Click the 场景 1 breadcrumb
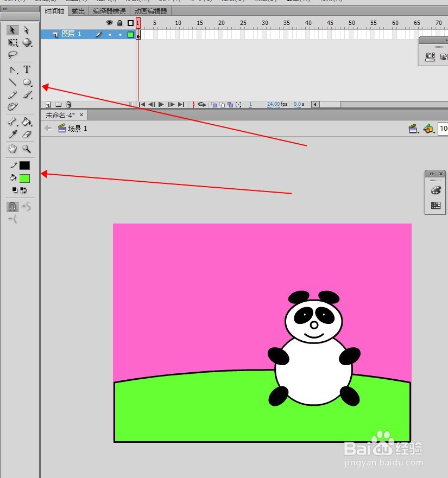Screen dimensions: 448x478 point(77,129)
